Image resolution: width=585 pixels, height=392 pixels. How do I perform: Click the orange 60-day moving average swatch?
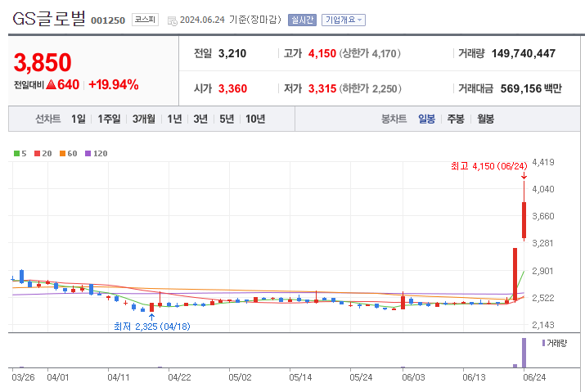(x=63, y=153)
